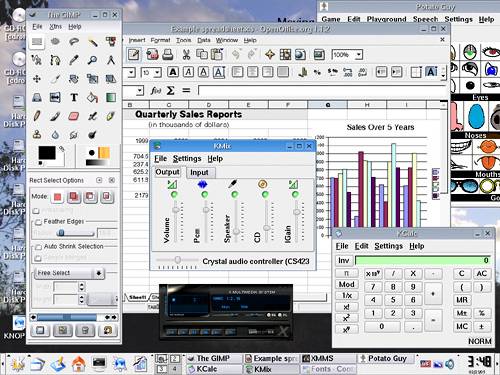Viewport: 500px width, 375px height.
Task: Select the Blend gradient tool
Action: pos(111,98)
